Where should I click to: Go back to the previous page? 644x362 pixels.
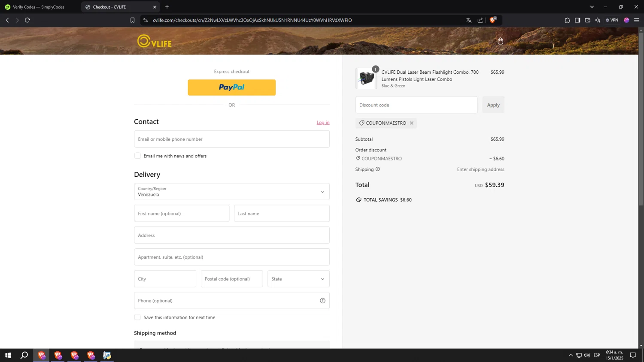[7, 20]
